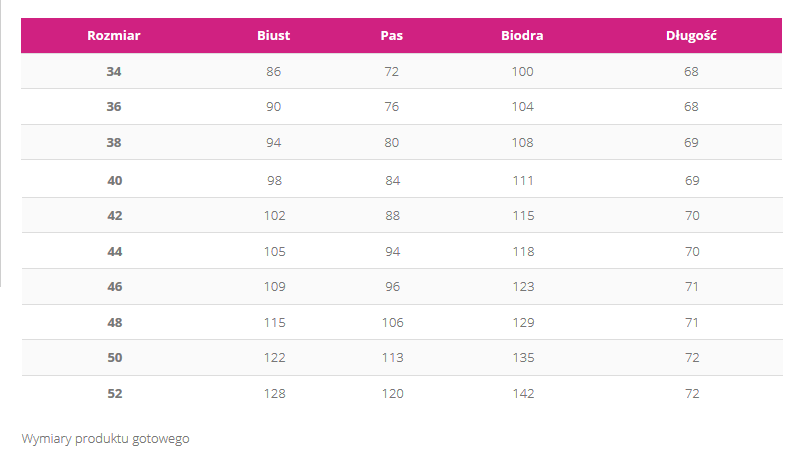Click Biodra value 123 for size 46
802x464 pixels.
click(x=522, y=287)
